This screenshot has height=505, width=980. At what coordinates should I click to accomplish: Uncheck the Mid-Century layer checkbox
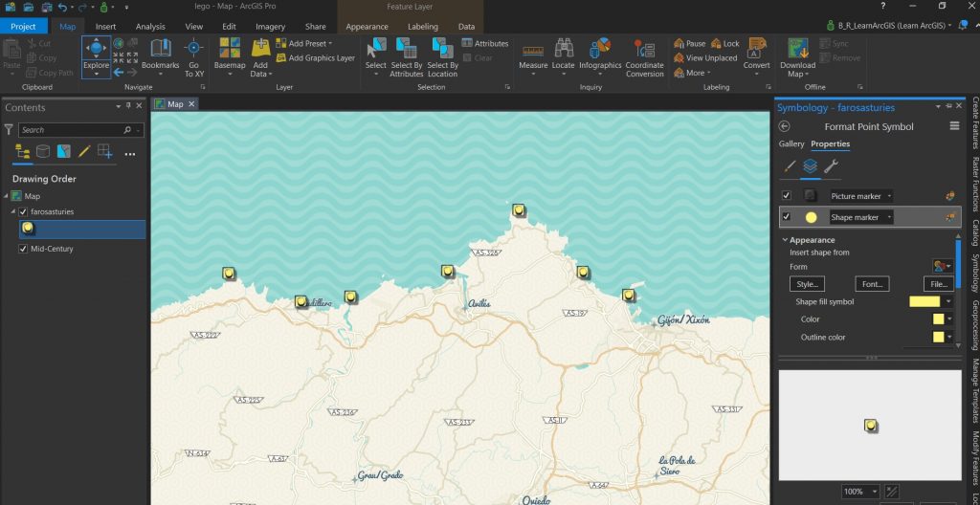[24, 249]
